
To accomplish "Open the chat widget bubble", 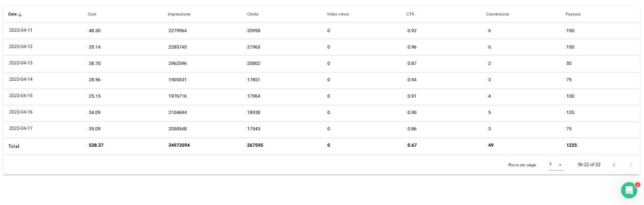I will pos(629,190).
